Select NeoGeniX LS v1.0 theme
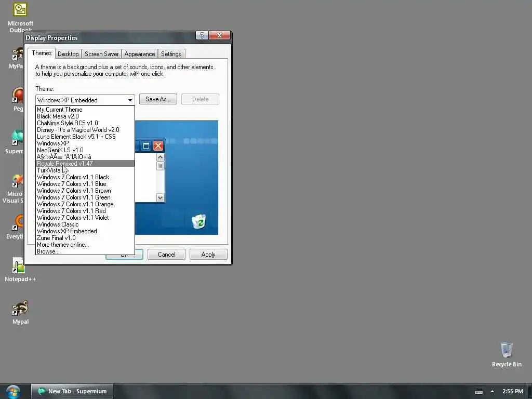532x399 pixels. click(85, 150)
